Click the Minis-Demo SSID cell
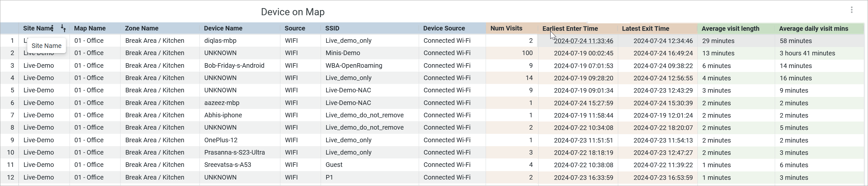 [x=343, y=53]
